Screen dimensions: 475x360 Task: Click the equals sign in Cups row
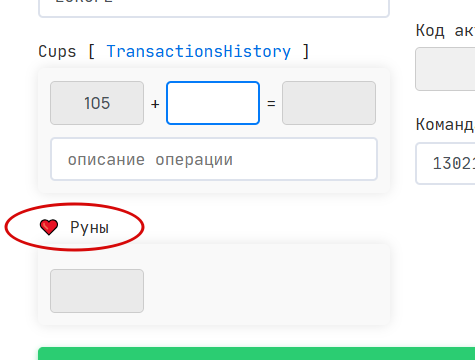[x=271, y=104]
